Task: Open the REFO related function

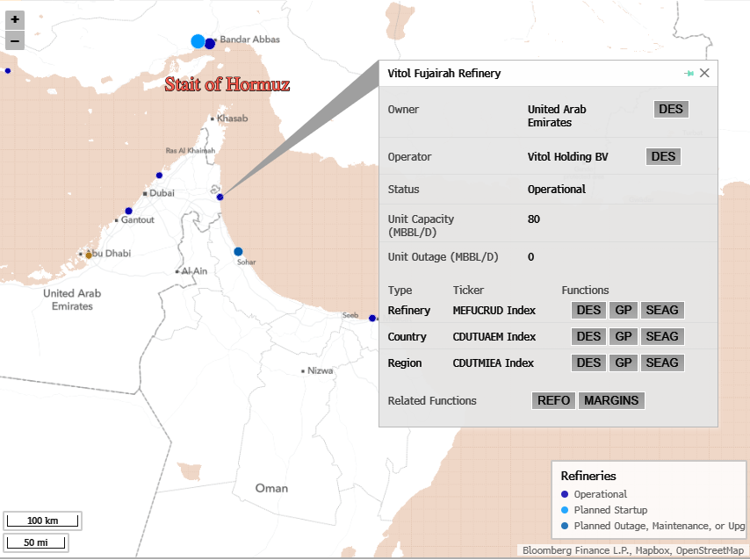Action: [x=553, y=400]
